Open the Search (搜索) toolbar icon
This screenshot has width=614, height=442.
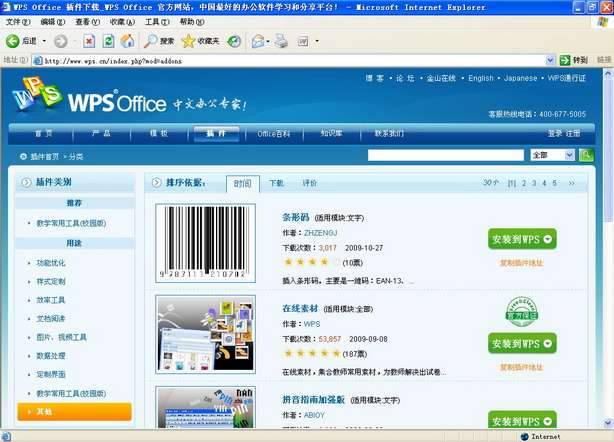point(158,41)
